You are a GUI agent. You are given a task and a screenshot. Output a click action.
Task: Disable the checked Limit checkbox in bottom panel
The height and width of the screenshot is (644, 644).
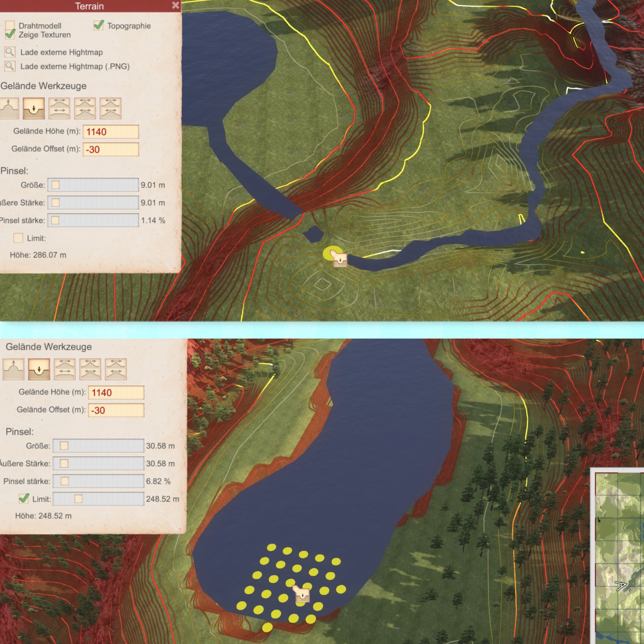click(24, 499)
